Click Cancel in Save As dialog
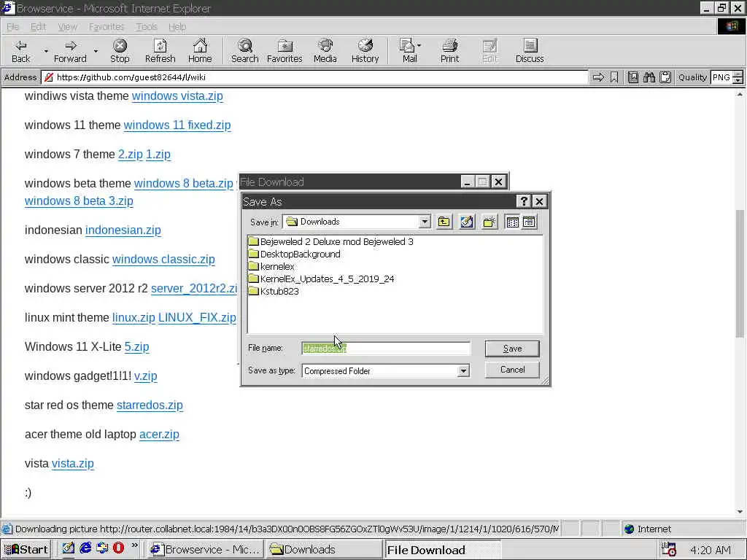The width and height of the screenshot is (747, 560). pyautogui.click(x=512, y=370)
